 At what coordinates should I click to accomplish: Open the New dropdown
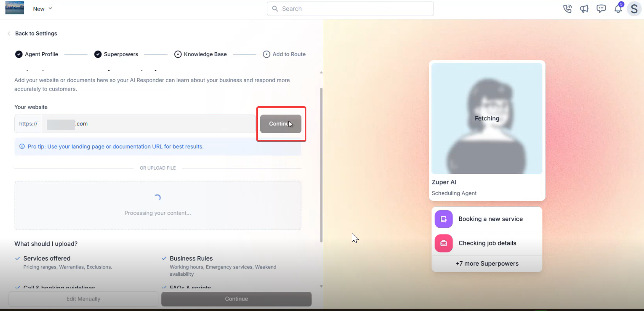pos(43,9)
